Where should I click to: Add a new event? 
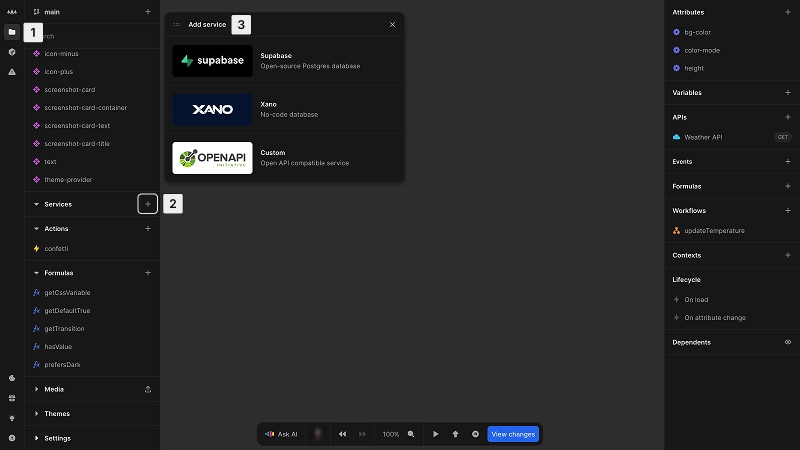point(787,162)
